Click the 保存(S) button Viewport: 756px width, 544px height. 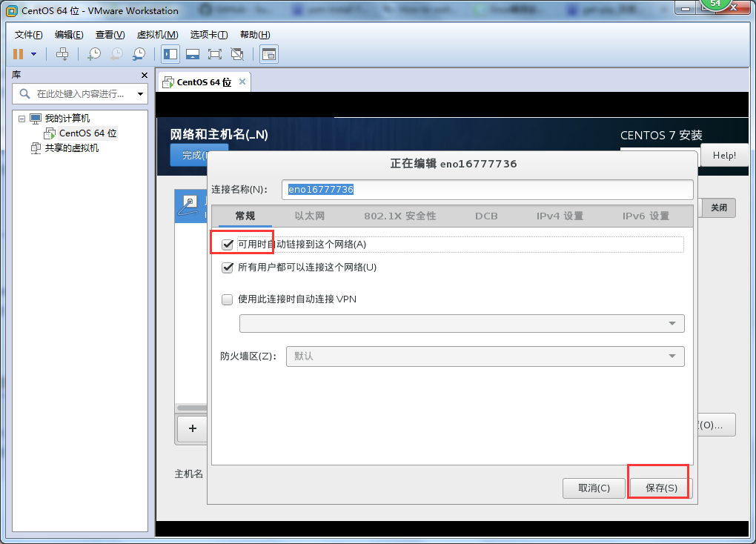(661, 488)
